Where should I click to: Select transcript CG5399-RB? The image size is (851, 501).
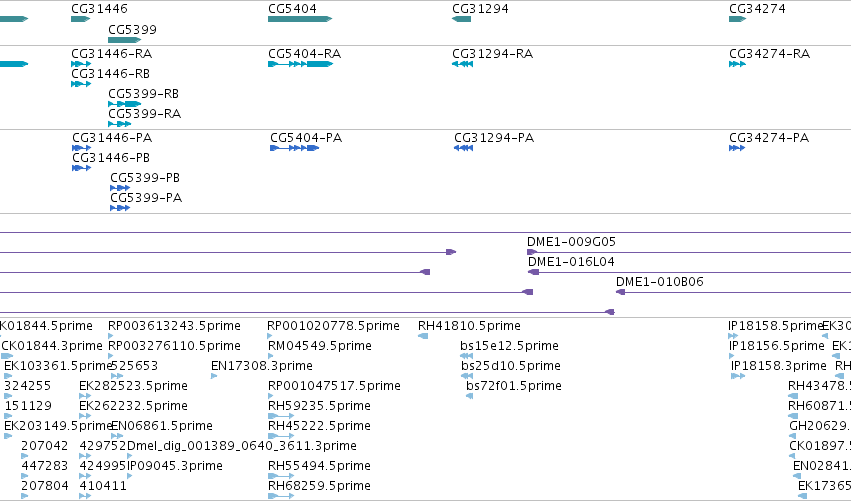click(143, 94)
